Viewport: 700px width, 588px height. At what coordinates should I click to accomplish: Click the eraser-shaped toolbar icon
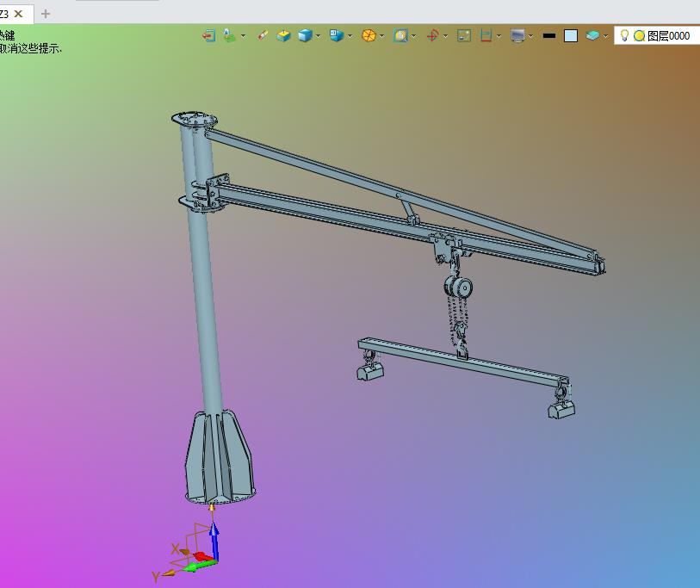pos(263,35)
